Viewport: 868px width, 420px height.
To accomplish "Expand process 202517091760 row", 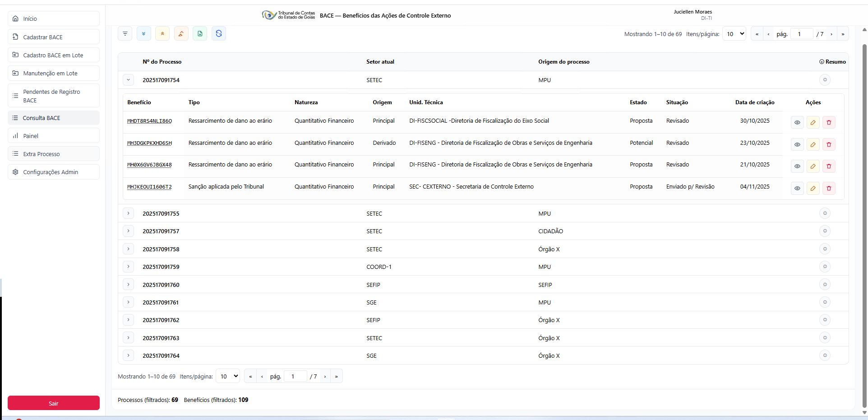I will (x=129, y=285).
